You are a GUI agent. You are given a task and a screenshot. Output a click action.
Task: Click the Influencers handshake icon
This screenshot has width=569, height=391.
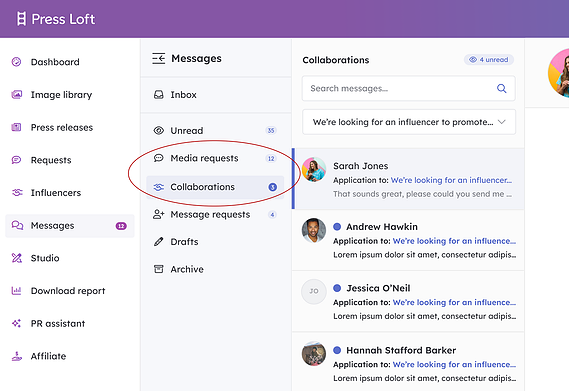(x=17, y=192)
